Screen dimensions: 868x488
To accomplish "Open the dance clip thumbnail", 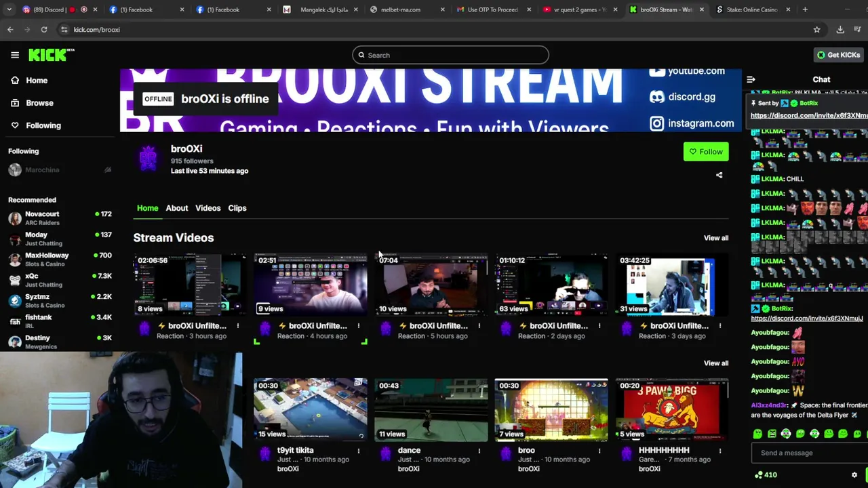I will coord(431,410).
